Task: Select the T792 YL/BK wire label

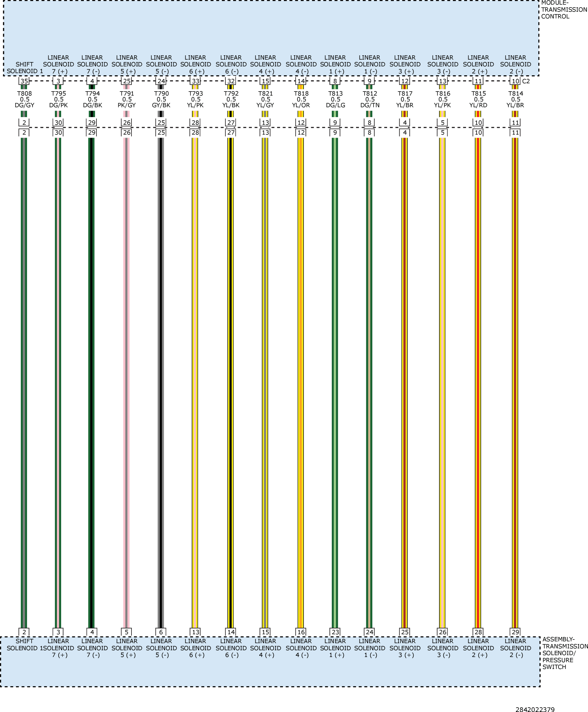Action: pyautogui.click(x=231, y=99)
